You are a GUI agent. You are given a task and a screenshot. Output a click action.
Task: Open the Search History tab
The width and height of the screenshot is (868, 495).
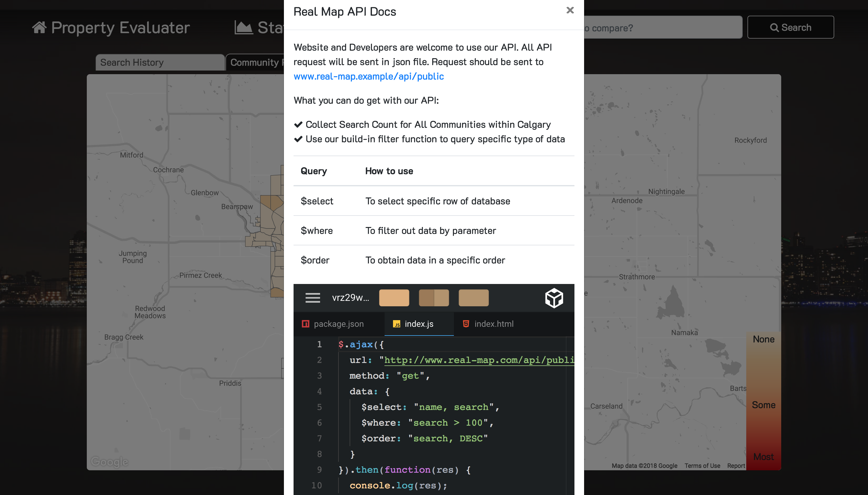coord(160,62)
